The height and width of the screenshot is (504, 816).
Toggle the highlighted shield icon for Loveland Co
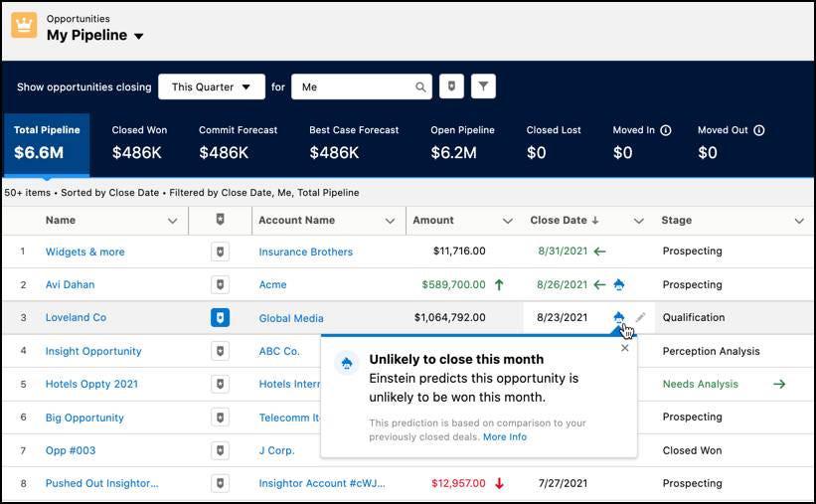[220, 318]
